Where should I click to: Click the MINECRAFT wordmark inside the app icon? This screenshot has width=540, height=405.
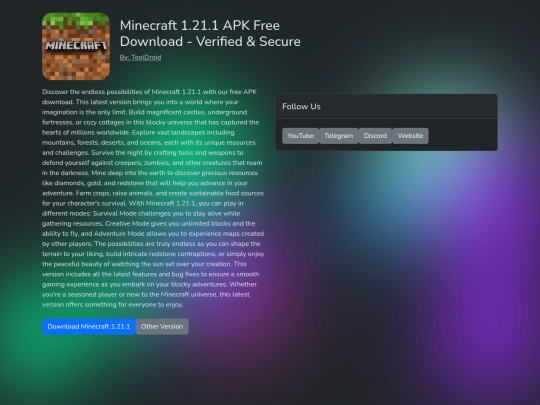point(76,46)
